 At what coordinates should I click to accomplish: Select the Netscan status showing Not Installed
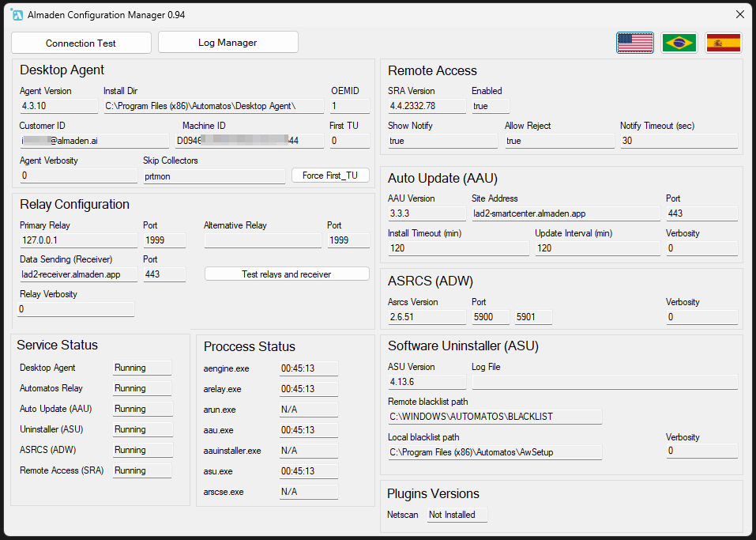point(457,514)
